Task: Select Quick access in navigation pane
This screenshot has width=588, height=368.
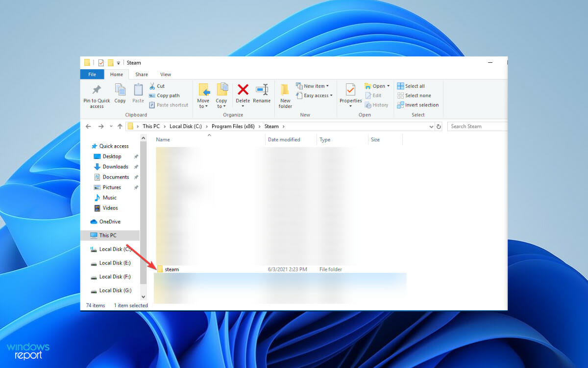Action: pos(110,146)
